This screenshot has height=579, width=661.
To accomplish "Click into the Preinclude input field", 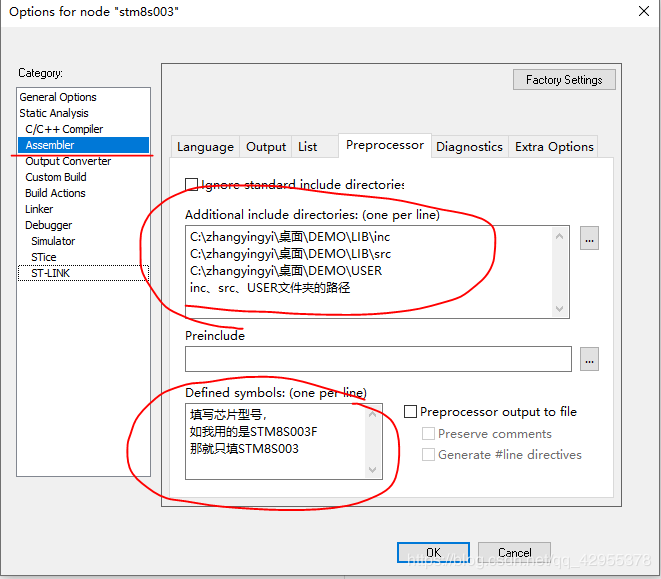I will click(x=378, y=359).
